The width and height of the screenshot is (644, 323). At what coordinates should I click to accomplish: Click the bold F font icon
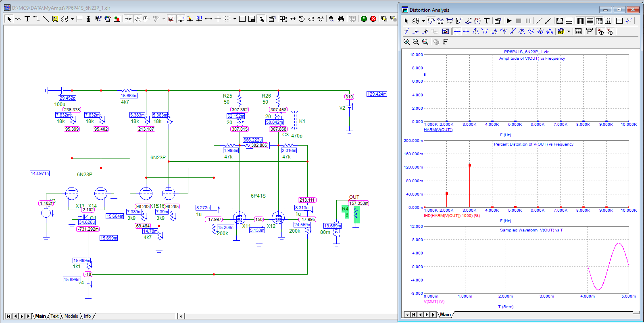(x=445, y=42)
